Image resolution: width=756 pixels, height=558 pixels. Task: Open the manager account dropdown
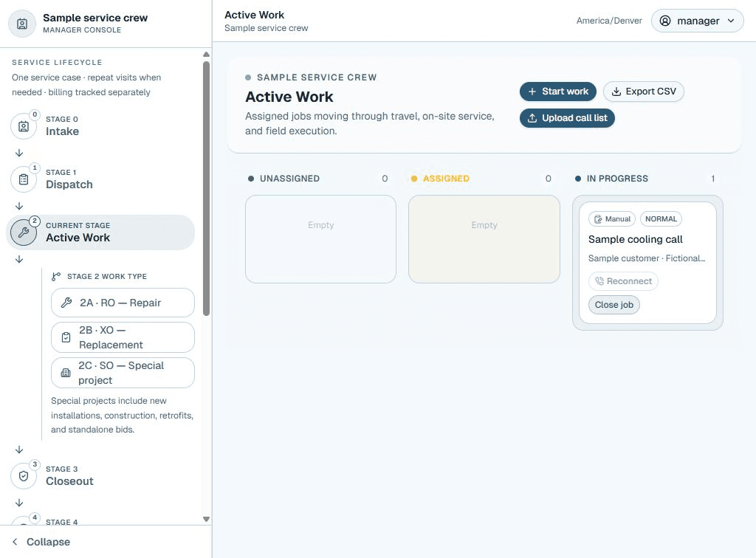[697, 21]
